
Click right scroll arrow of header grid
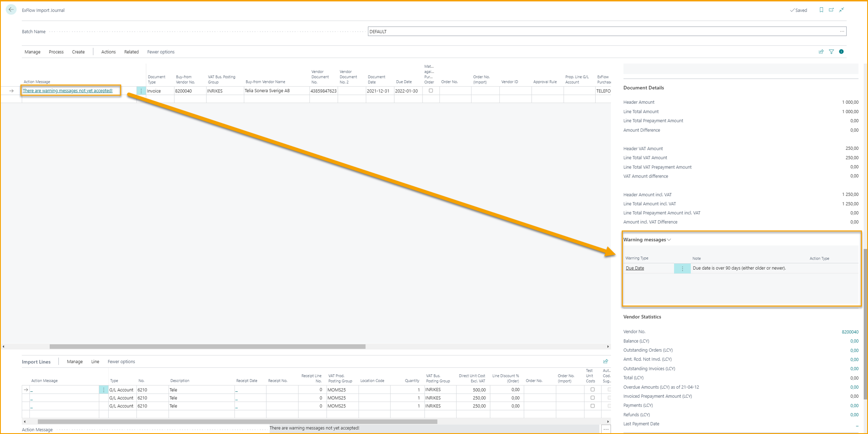608,347
